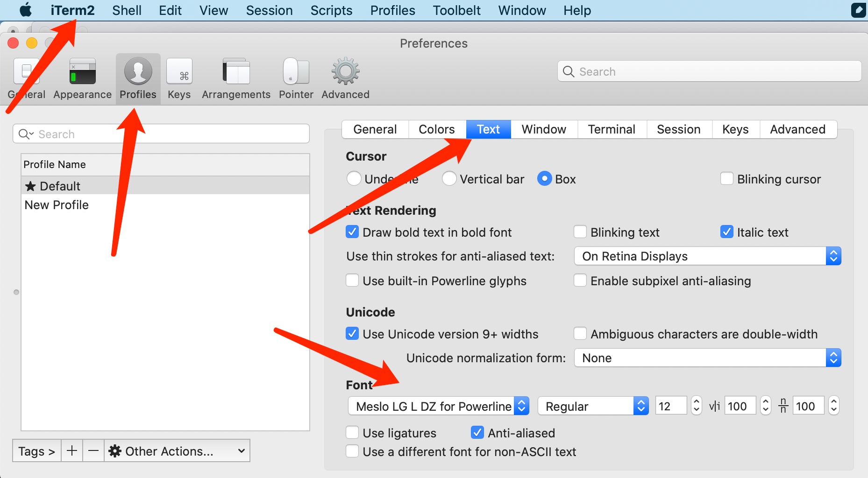
Task: Toggle Use ligatures checkbox
Action: [352, 433]
